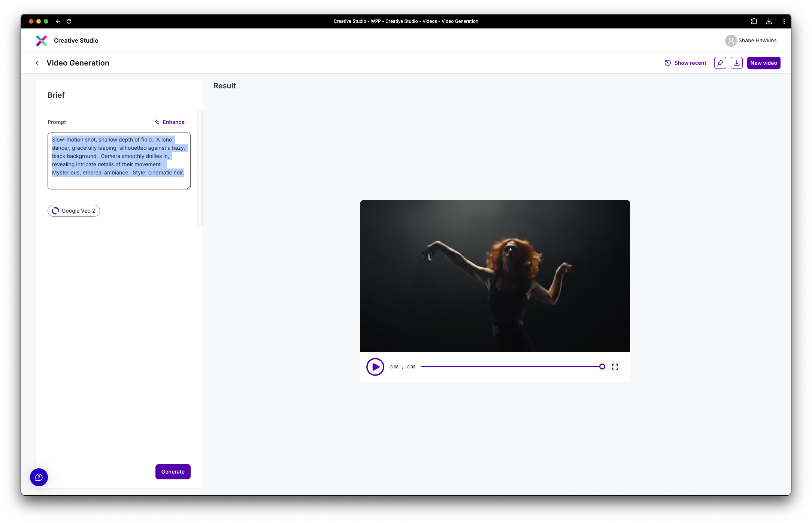This screenshot has width=812, height=523.
Task: Start a New video
Action: tap(764, 63)
